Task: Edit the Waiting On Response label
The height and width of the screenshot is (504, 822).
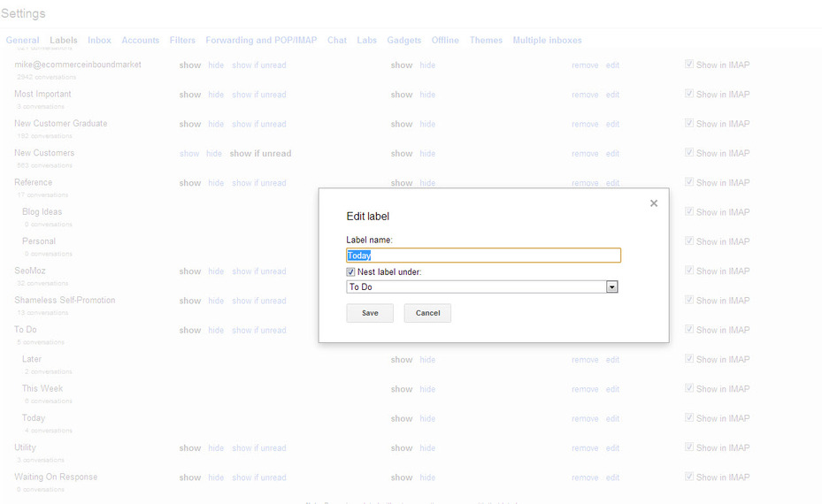Action: (612, 477)
